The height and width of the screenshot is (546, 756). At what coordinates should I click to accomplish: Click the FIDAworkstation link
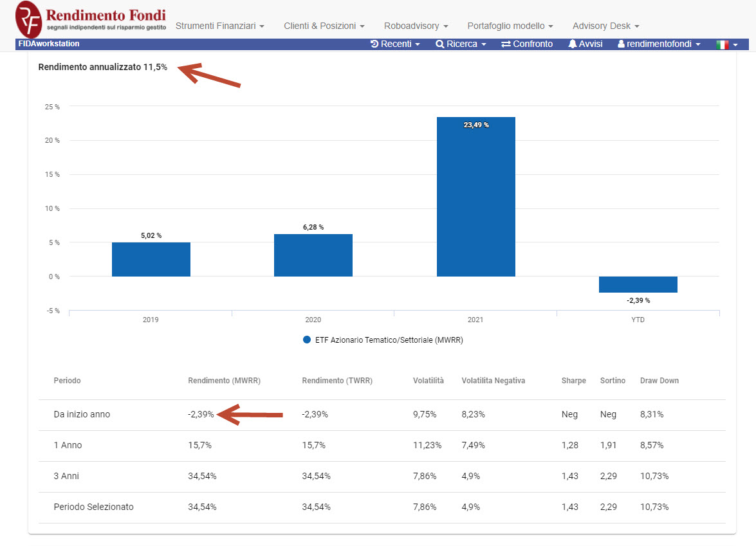click(49, 44)
